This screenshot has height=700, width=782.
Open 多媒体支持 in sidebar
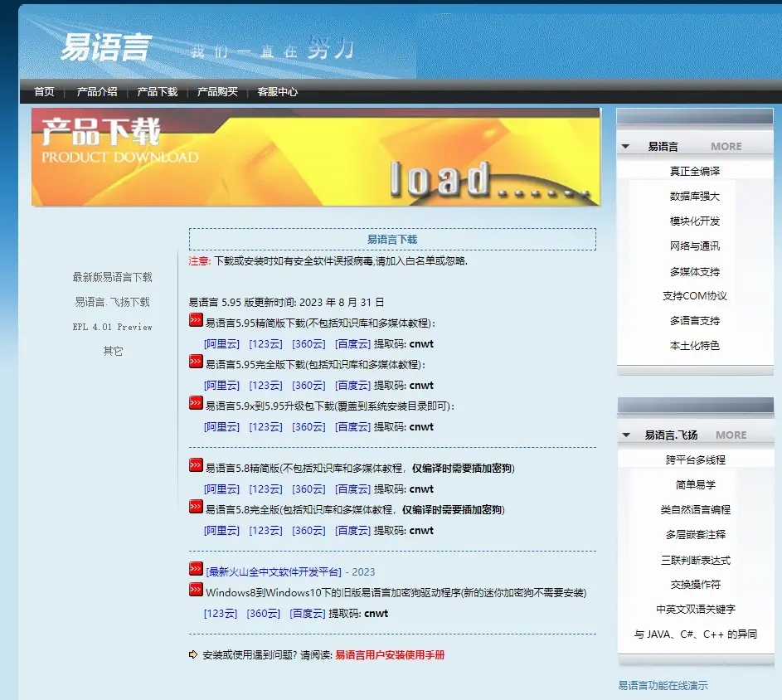695,271
